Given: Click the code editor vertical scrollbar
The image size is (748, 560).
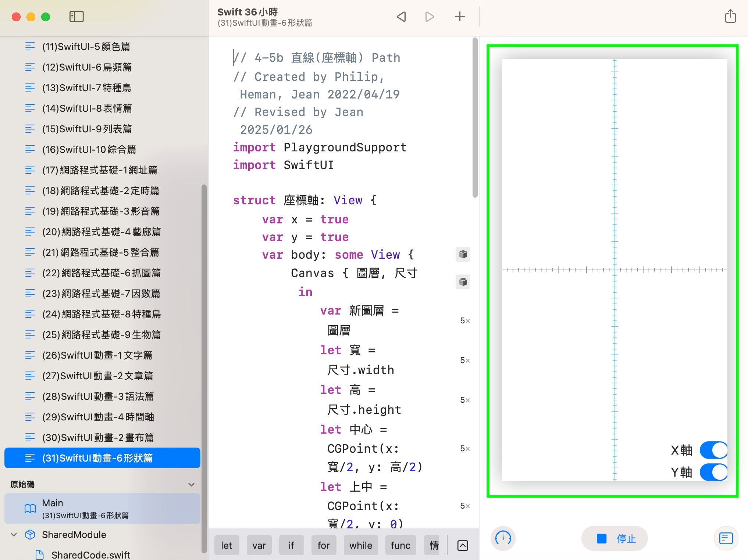Looking at the screenshot, I should tap(475, 118).
